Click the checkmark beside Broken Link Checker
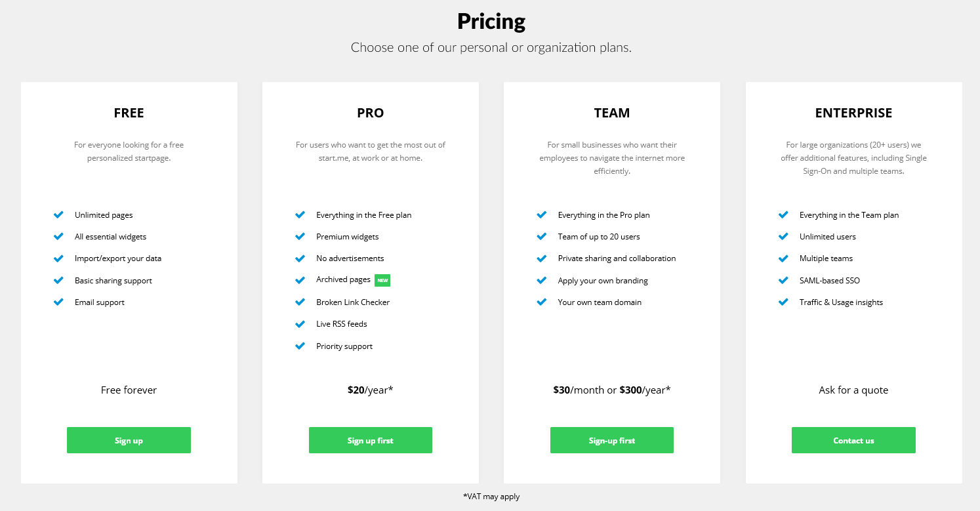The image size is (980, 511). coord(300,302)
